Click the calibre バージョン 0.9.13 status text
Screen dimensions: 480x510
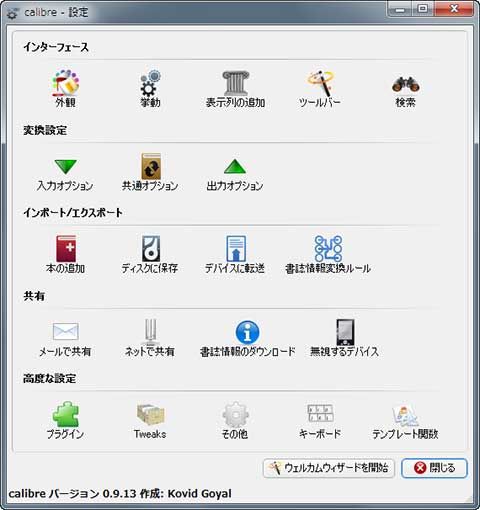point(120,494)
